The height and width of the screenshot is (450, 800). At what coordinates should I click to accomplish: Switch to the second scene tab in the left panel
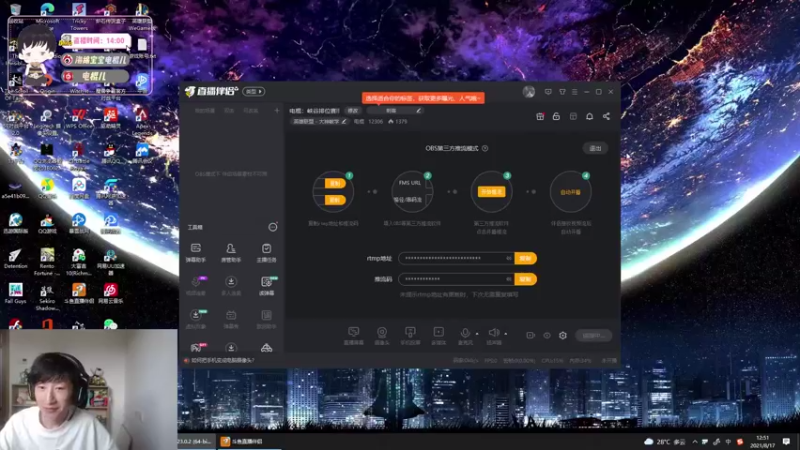click(230, 111)
